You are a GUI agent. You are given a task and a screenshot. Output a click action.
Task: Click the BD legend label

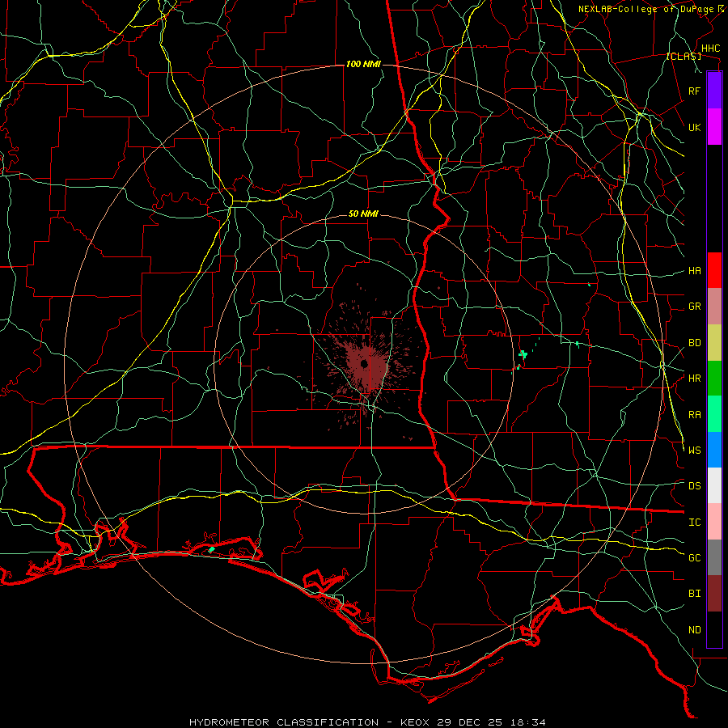[x=694, y=343]
